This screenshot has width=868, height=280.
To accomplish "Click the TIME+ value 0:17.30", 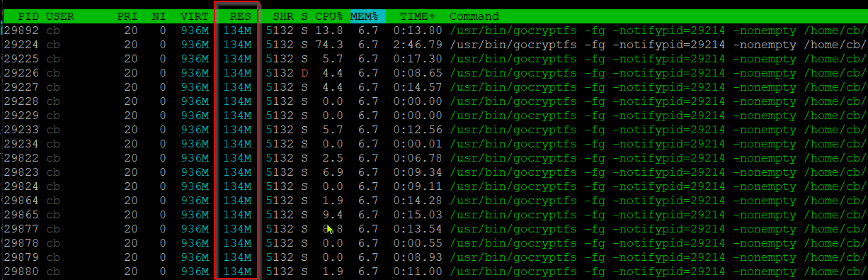I will point(418,59).
